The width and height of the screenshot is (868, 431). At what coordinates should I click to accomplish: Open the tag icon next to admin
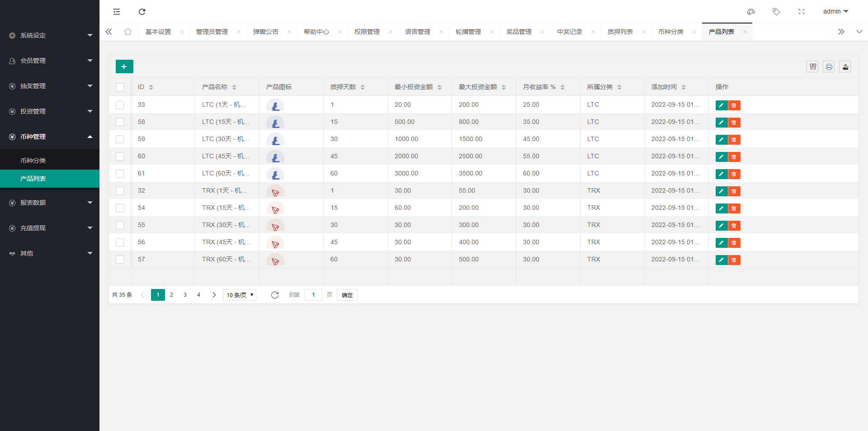pyautogui.click(x=776, y=12)
